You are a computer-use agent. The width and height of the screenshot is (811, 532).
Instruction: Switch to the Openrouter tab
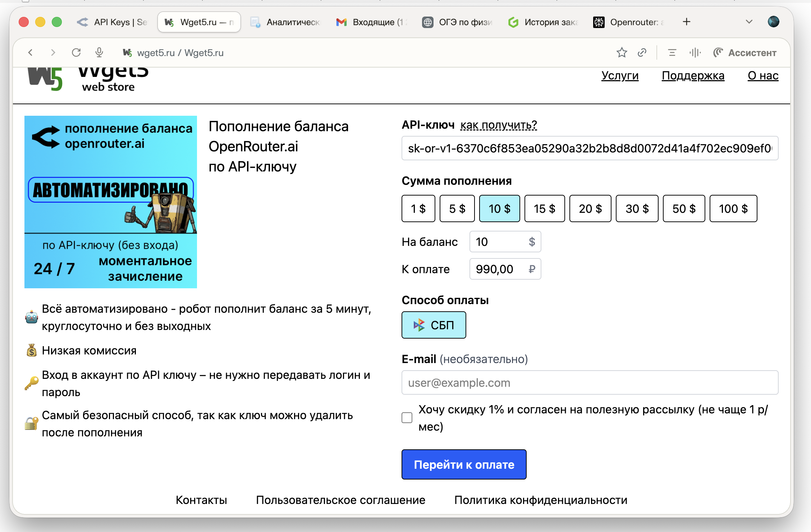[628, 22]
